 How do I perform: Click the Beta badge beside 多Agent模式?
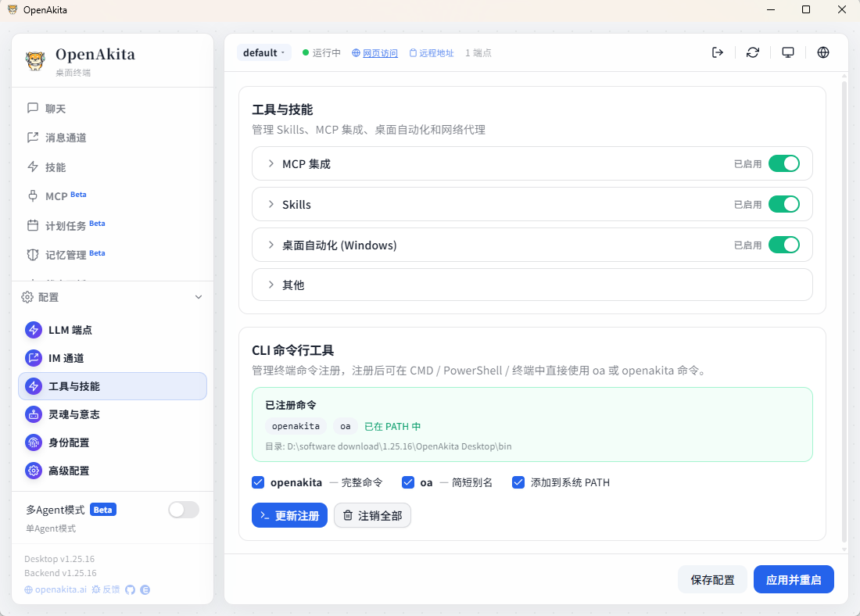coord(102,510)
